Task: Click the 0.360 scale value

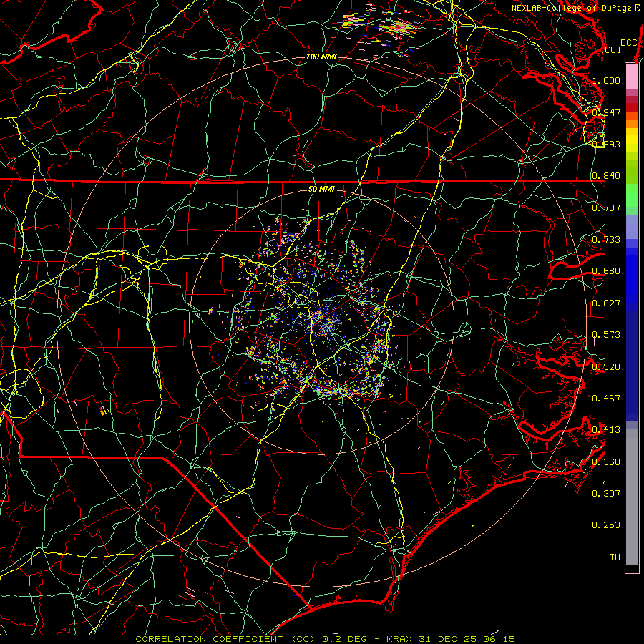Action: point(607,462)
